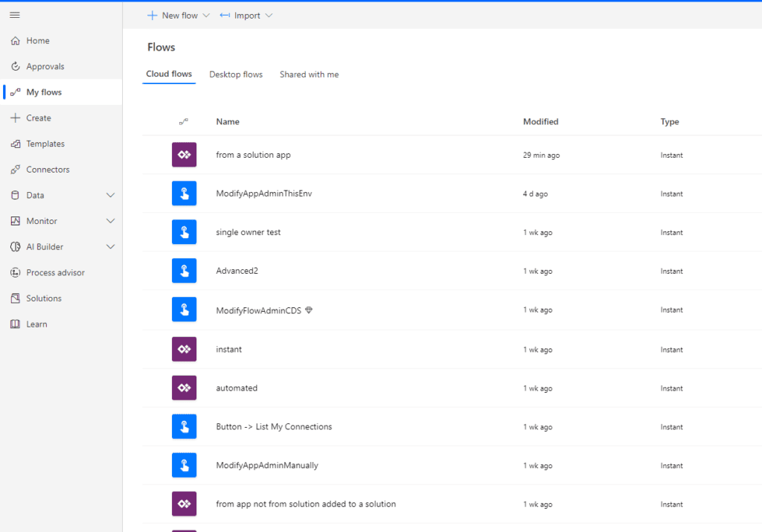The height and width of the screenshot is (532, 762).
Task: Click the purple flow icon beside 'automated'
Action: (184, 388)
